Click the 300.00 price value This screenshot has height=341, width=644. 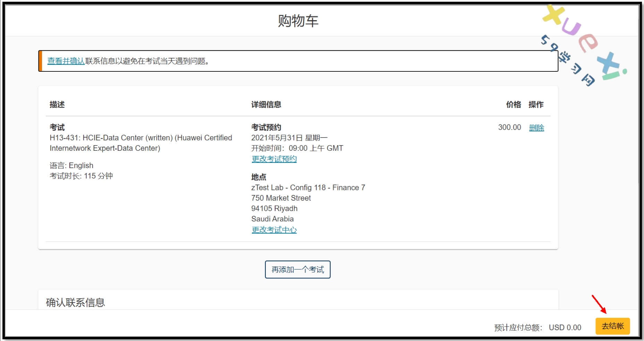[x=509, y=127]
